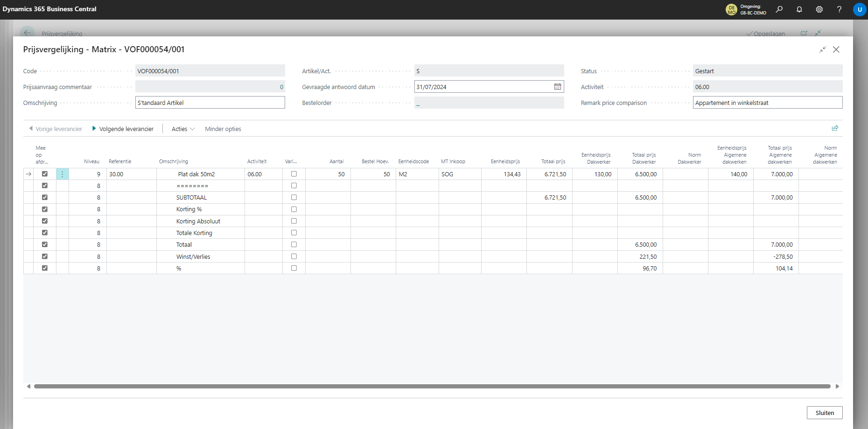The image size is (868, 429).
Task: Toggle Mee op afdruk for Totaal row
Action: [45, 244]
